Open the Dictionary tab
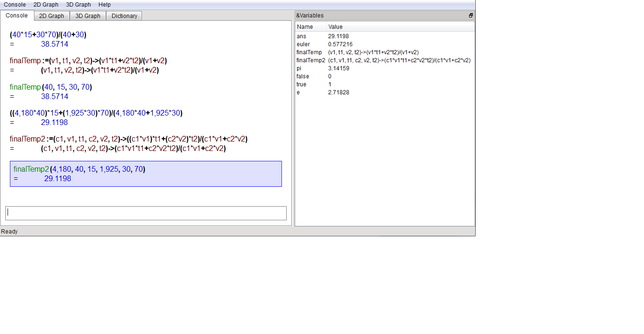The image size is (644, 334). coord(124,16)
